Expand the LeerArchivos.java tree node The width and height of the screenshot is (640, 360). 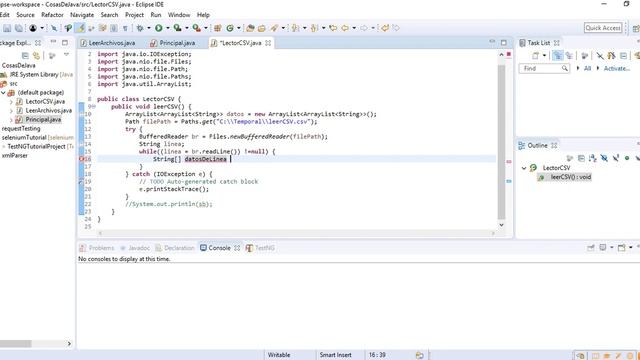11,111
